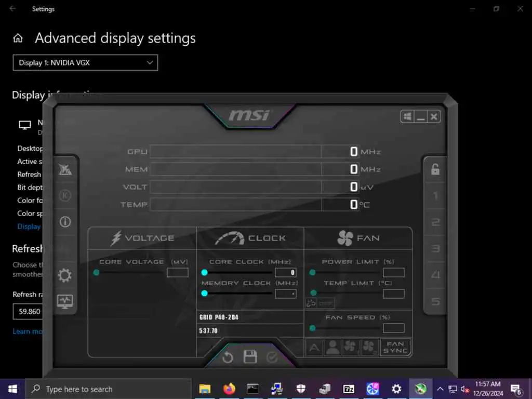532x399 pixels.
Task: Open Windows Security shield on taskbar
Action: click(301, 389)
